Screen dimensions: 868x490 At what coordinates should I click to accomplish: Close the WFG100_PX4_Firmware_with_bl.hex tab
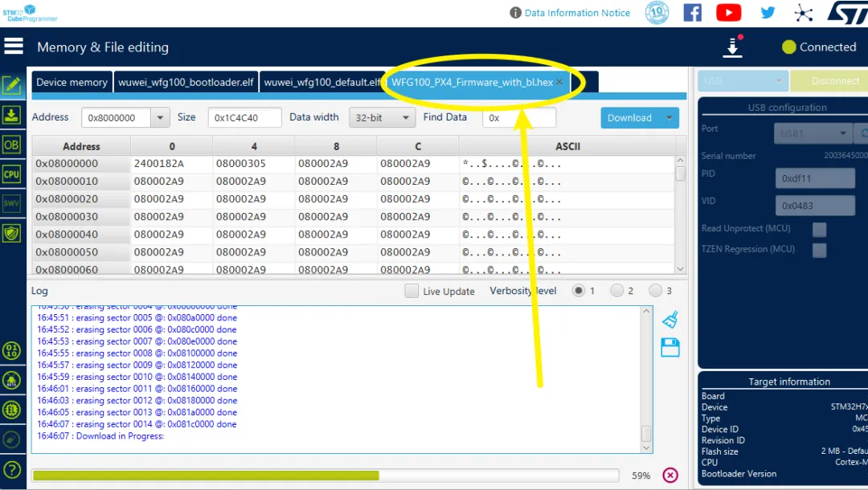559,83
